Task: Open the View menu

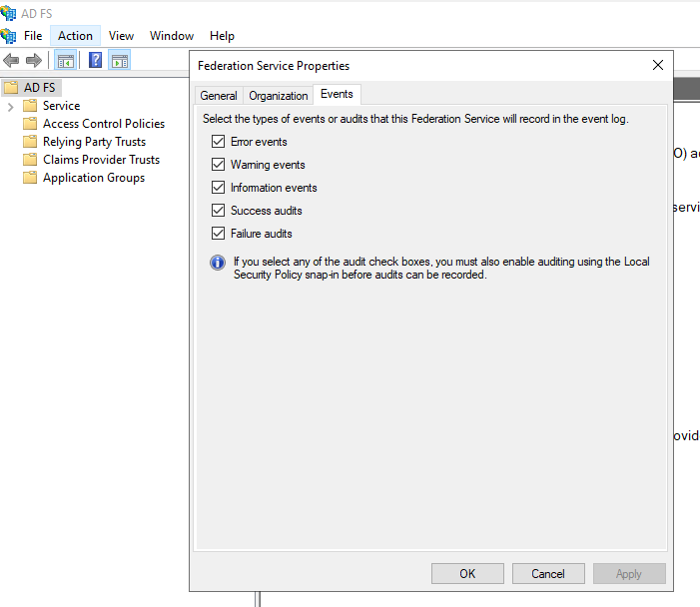Action: tap(121, 36)
